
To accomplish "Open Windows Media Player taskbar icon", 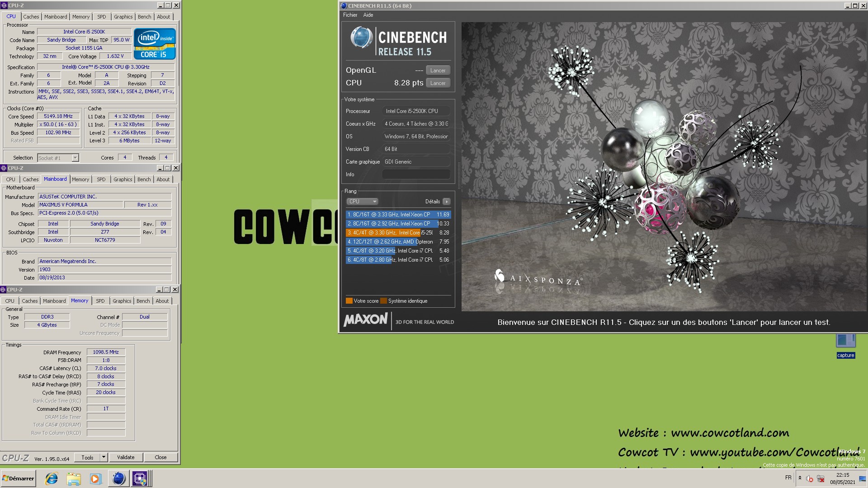I will pos(95,479).
